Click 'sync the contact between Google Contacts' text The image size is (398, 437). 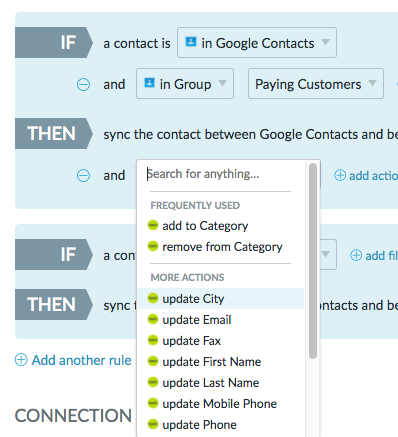231,134
